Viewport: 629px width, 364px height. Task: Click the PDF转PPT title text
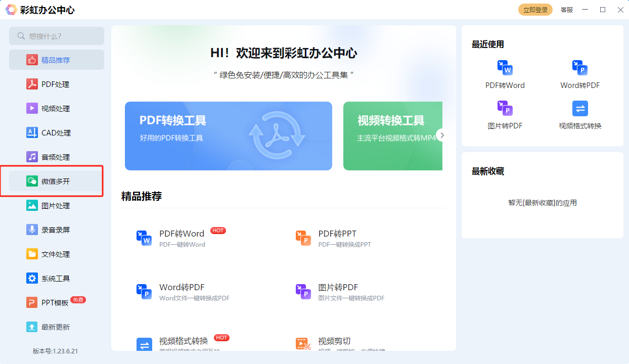click(337, 234)
